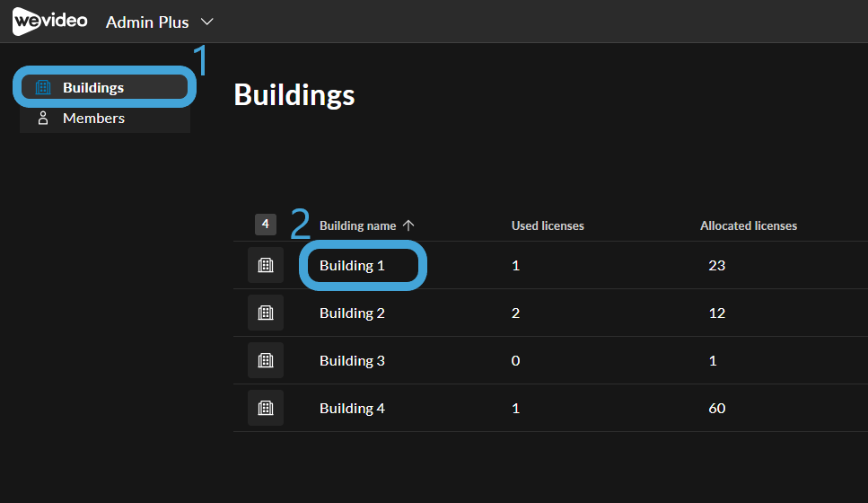Sort by Allocated licenses column
The image size is (868, 503).
tap(749, 225)
